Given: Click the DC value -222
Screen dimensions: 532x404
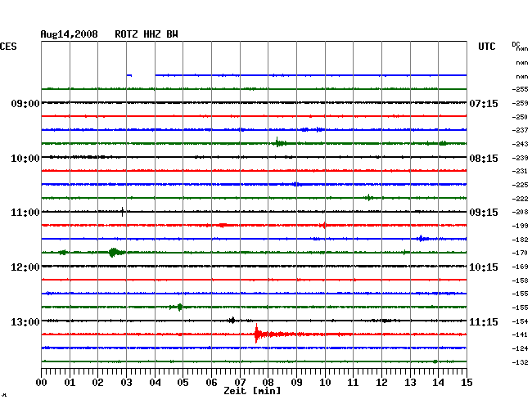Looking at the screenshot, I should (x=520, y=199).
